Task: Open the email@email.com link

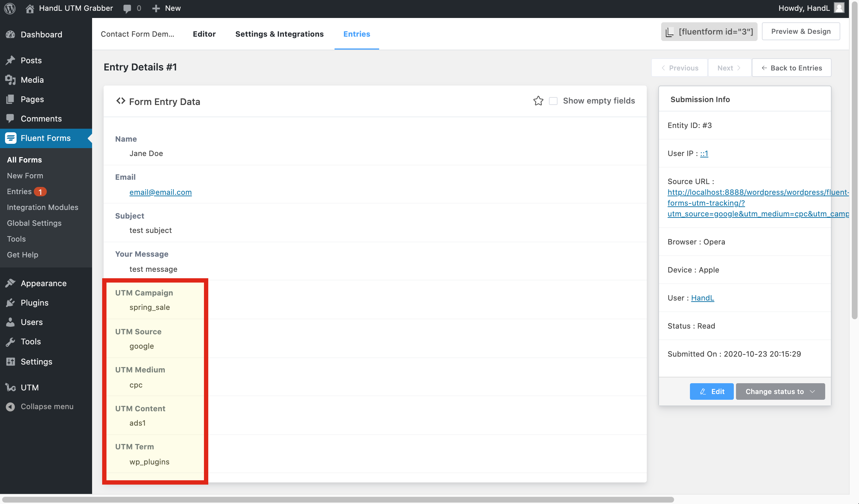Action: point(160,192)
